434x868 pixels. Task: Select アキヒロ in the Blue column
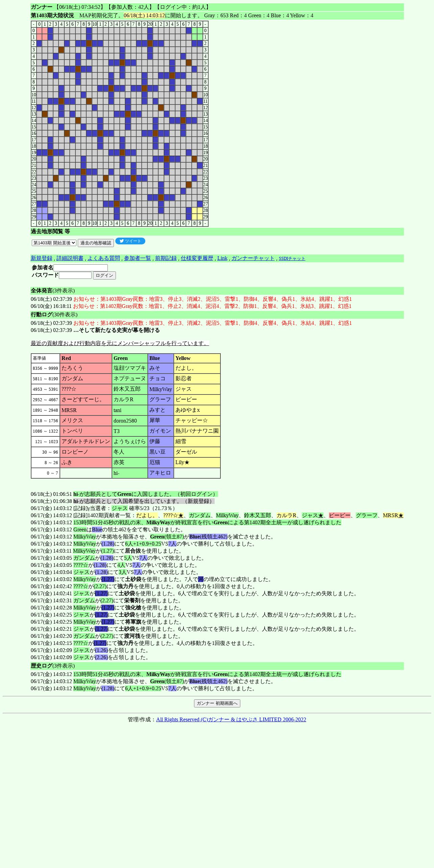(x=161, y=473)
